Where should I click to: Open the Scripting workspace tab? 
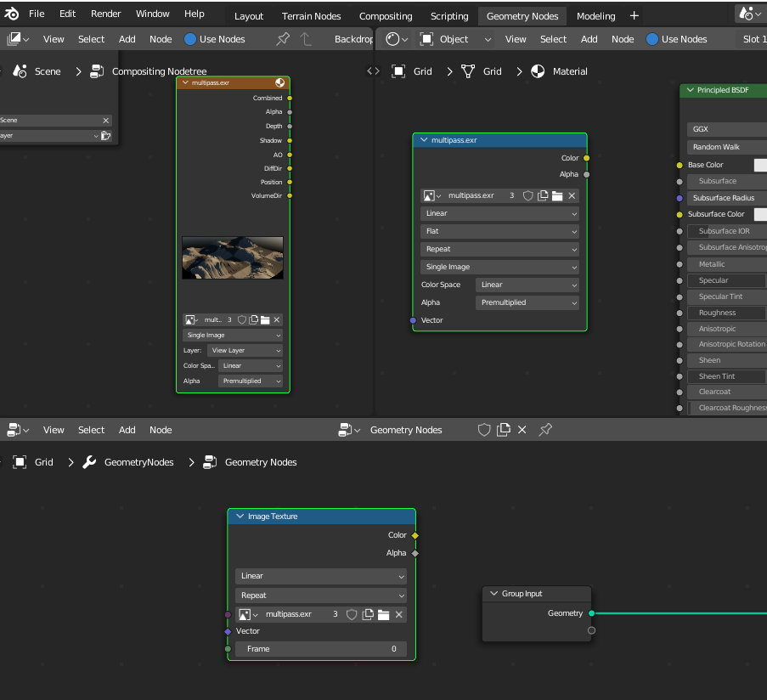(x=449, y=16)
